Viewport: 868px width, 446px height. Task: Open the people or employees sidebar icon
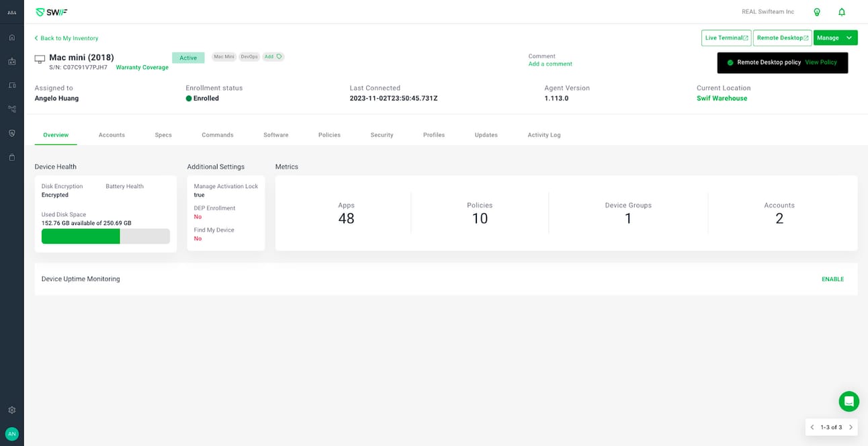11,61
